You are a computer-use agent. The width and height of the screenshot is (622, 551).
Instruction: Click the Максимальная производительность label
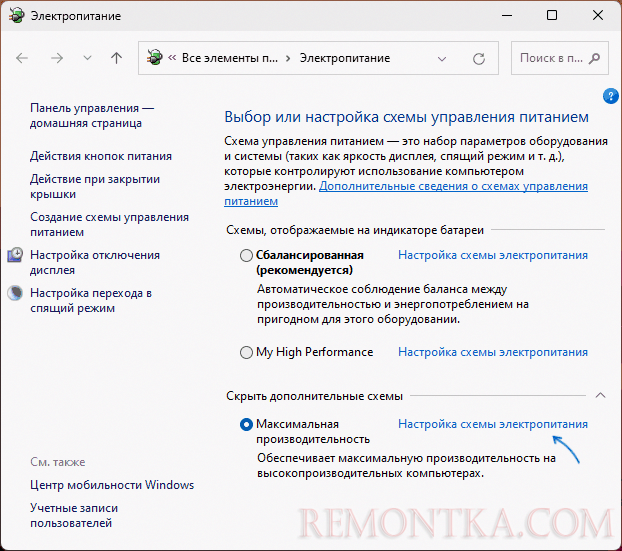pos(313,432)
